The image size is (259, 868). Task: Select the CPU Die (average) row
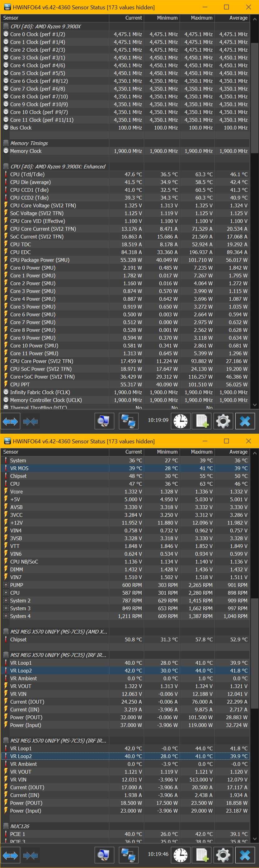tap(125, 182)
